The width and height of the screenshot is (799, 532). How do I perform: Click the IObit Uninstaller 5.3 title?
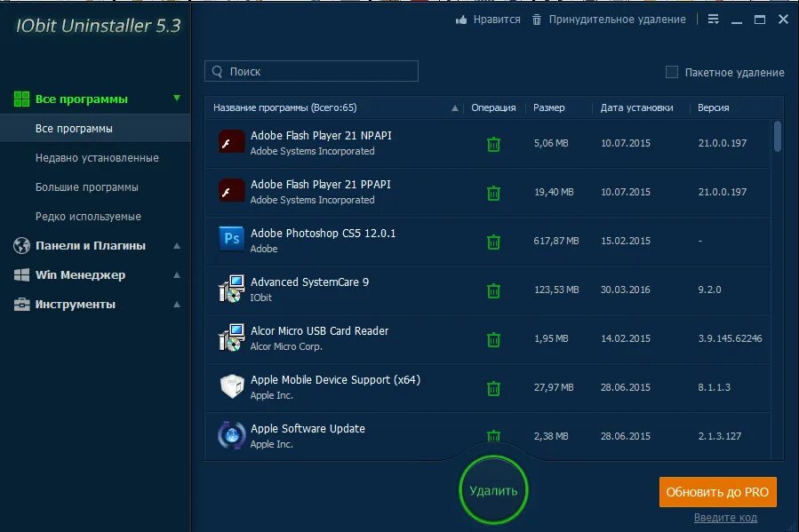coord(98,26)
